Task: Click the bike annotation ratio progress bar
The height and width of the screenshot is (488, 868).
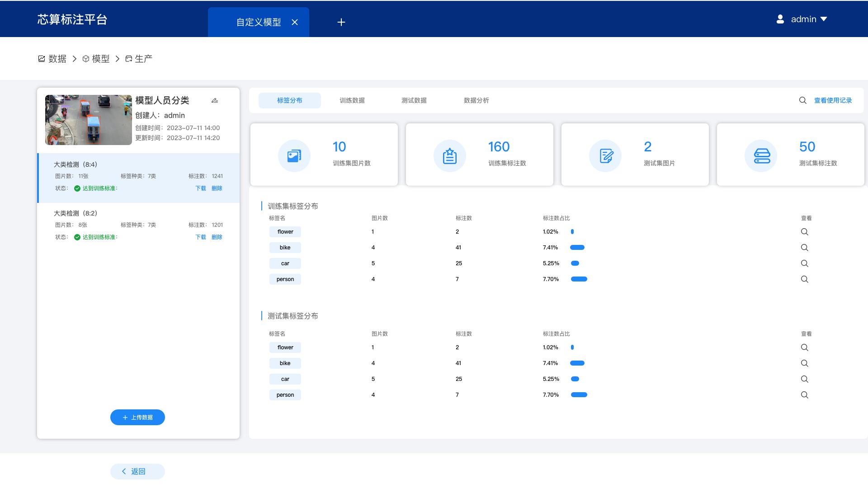Action: (x=578, y=247)
